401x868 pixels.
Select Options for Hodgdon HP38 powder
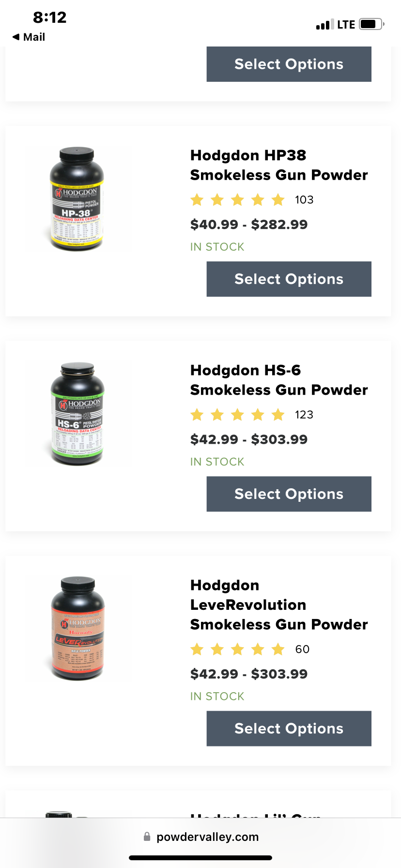tap(289, 279)
